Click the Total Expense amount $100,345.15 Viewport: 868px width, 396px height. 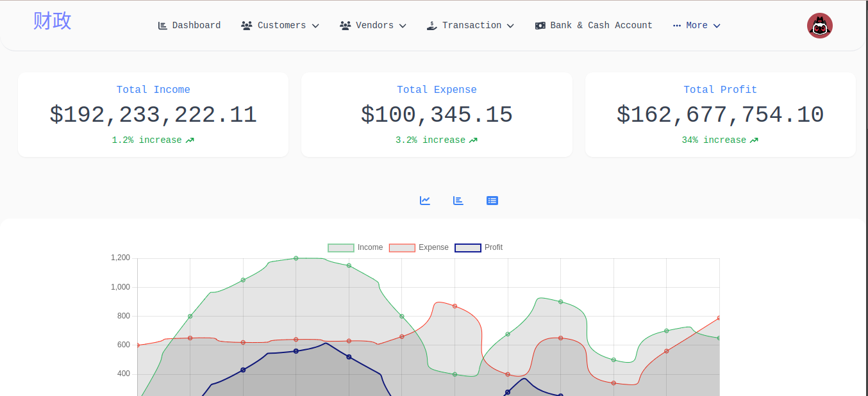[437, 115]
